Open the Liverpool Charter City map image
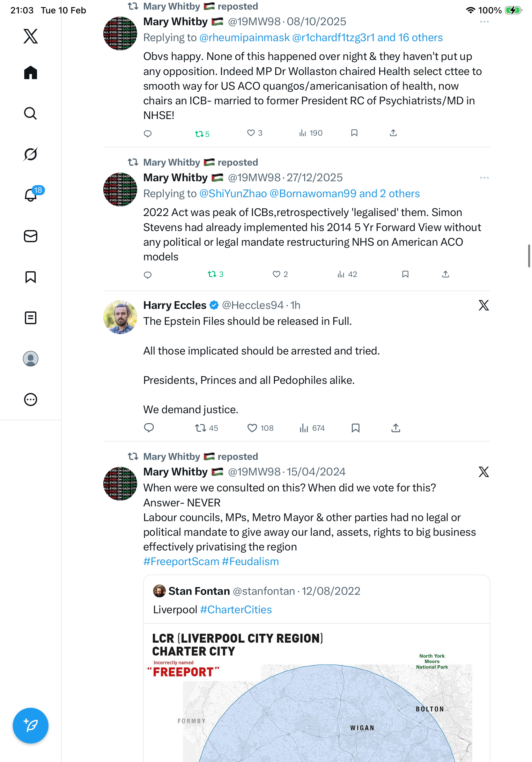532x762 pixels. (316, 697)
